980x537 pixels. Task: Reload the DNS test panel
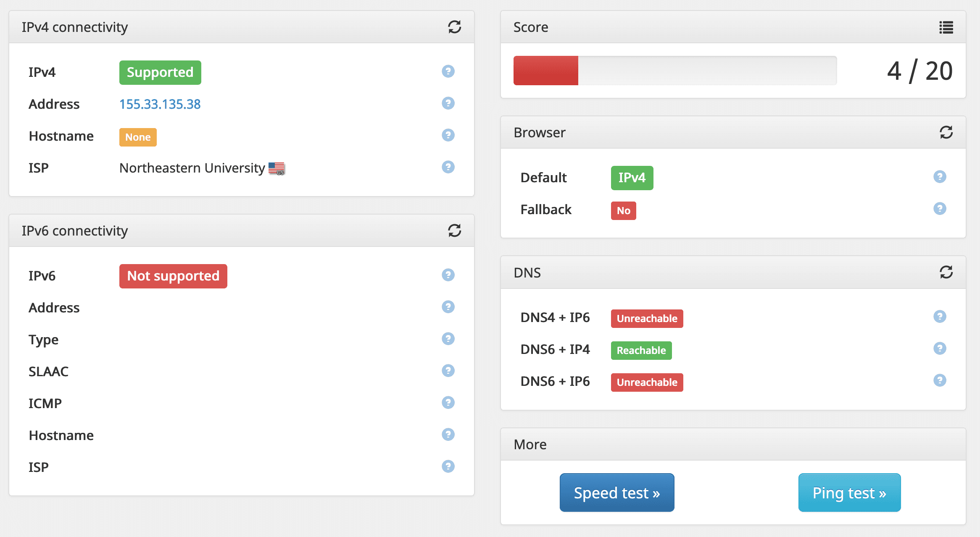pyautogui.click(x=946, y=272)
